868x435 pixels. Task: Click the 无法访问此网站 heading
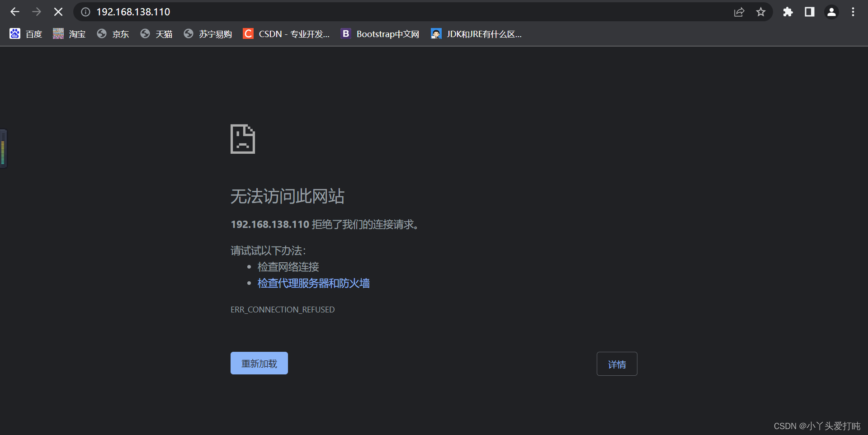pos(288,196)
